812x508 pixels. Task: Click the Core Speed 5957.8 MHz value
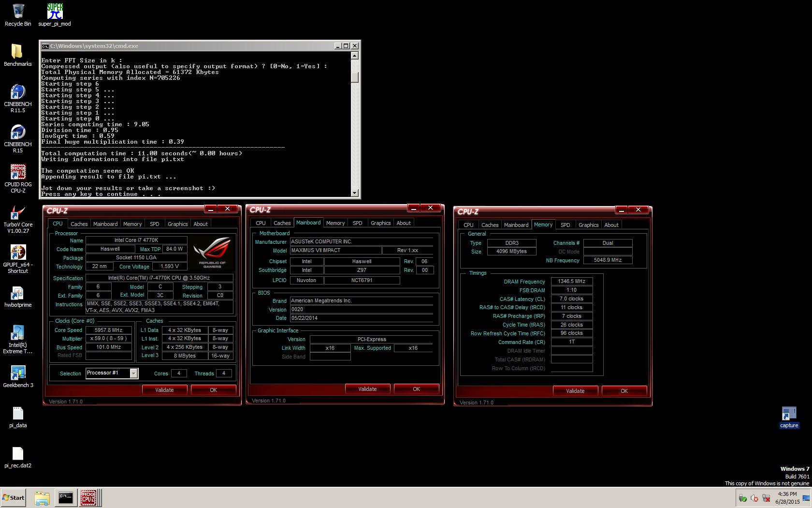(109, 330)
